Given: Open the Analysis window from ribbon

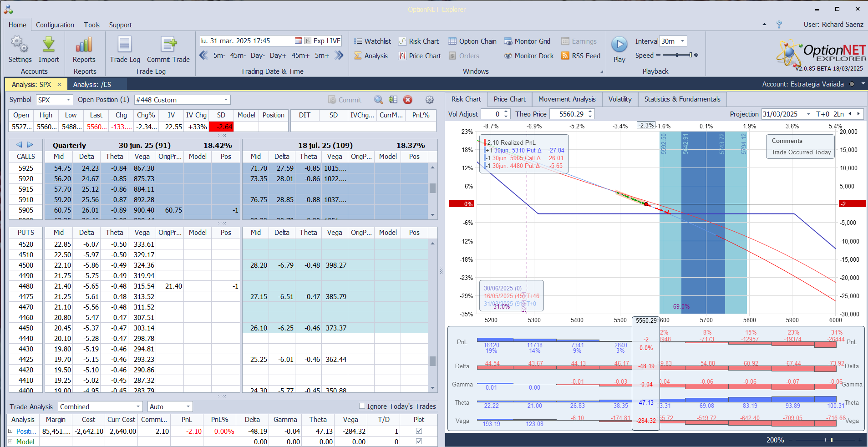Looking at the screenshot, I should click(371, 56).
